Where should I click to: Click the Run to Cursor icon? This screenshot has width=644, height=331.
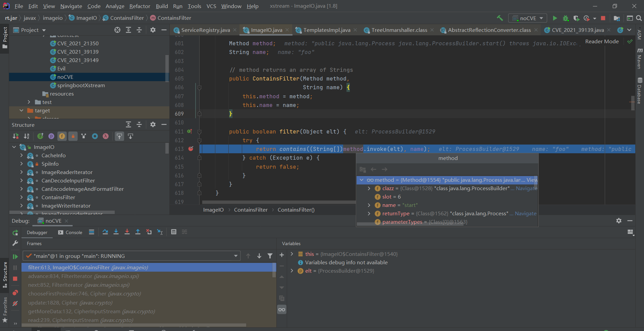[160, 232]
